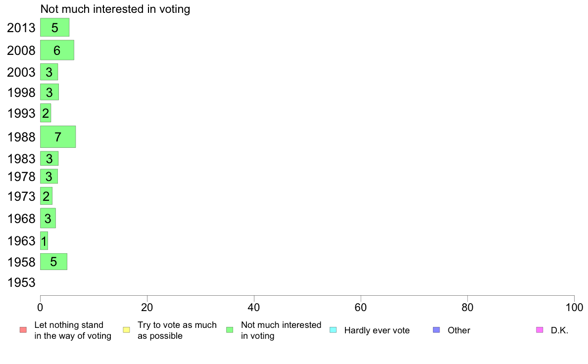The width and height of the screenshot is (588, 364).
Task: Select the 1963 bar showing 1
Action: point(44,241)
